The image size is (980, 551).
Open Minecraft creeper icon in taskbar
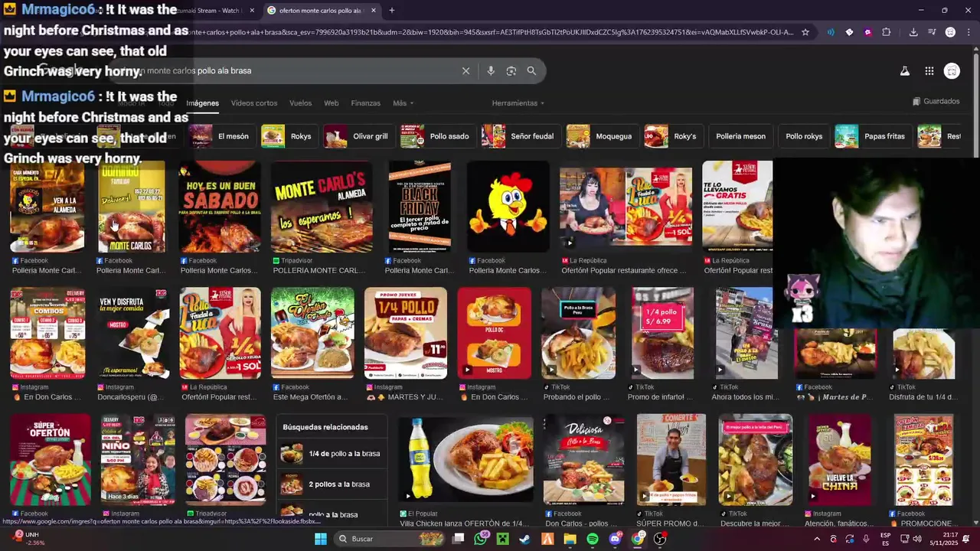(x=502, y=539)
